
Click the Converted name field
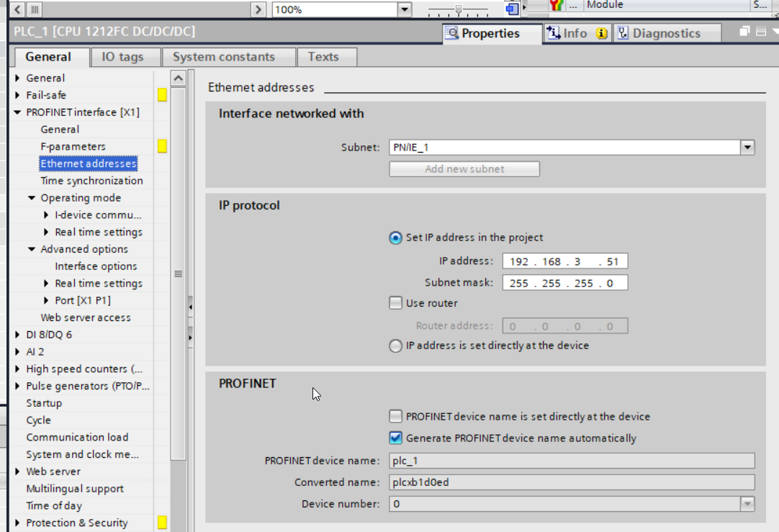point(572,482)
